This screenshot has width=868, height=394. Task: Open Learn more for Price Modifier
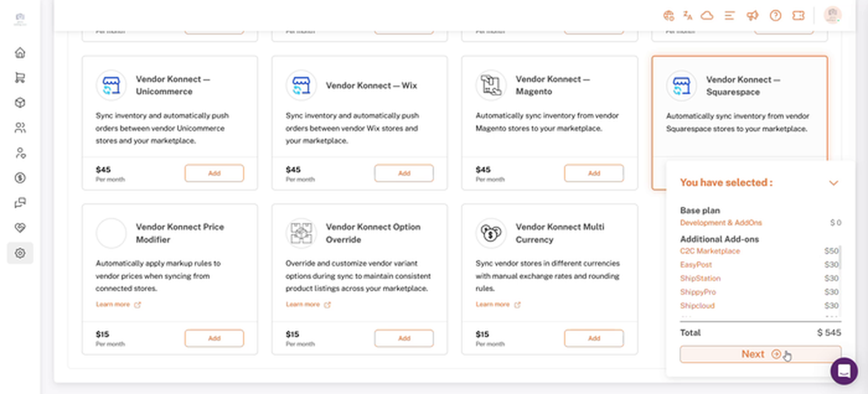[118, 304]
